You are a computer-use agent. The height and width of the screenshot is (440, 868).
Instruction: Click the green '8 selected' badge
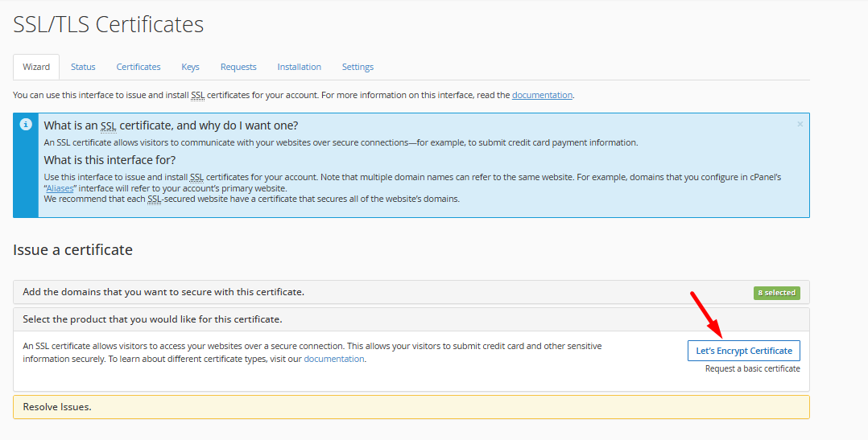tap(776, 293)
